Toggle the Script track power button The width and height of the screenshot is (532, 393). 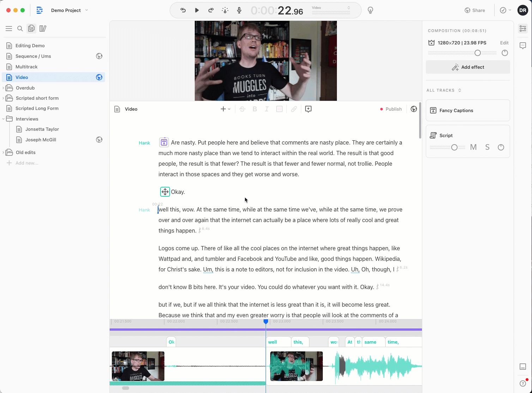tap(501, 147)
